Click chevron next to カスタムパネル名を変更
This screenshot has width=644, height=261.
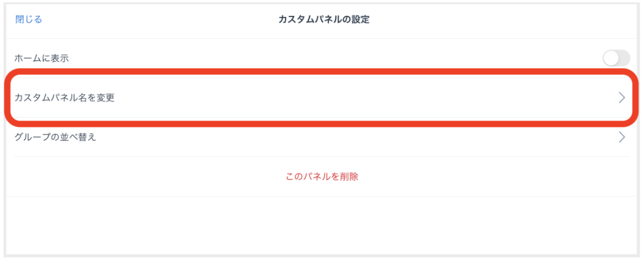pyautogui.click(x=622, y=98)
